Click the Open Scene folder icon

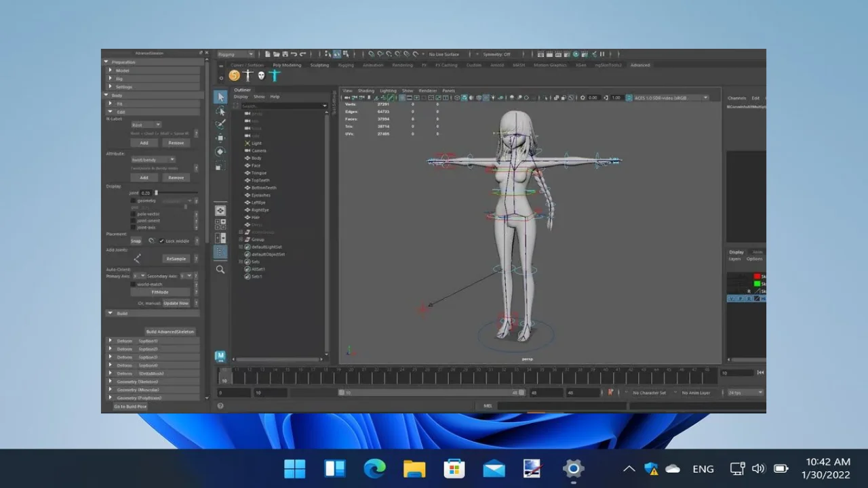coord(277,54)
